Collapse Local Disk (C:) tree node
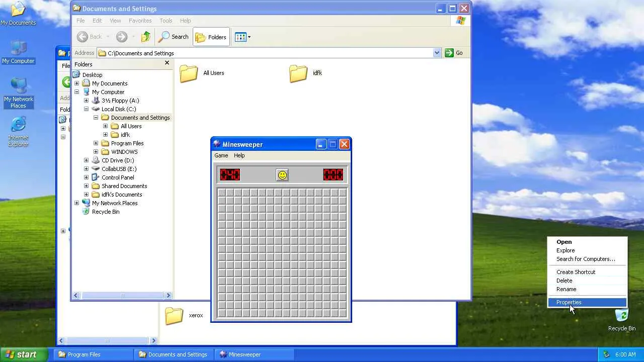This screenshot has height=362, width=644. tap(86, 109)
